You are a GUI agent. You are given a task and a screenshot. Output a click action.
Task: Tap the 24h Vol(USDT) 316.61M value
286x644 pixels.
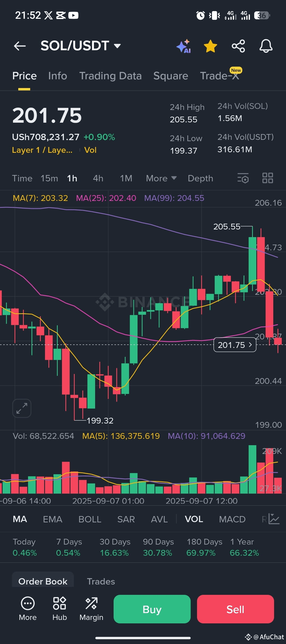(x=235, y=149)
